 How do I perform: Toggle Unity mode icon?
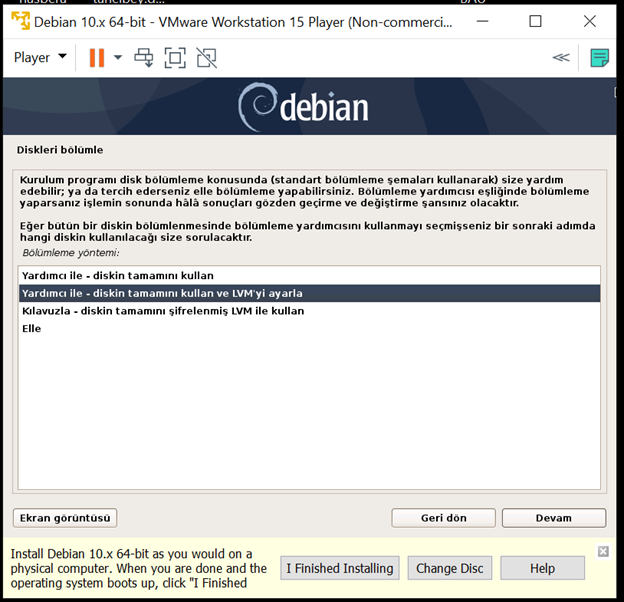coord(207,58)
